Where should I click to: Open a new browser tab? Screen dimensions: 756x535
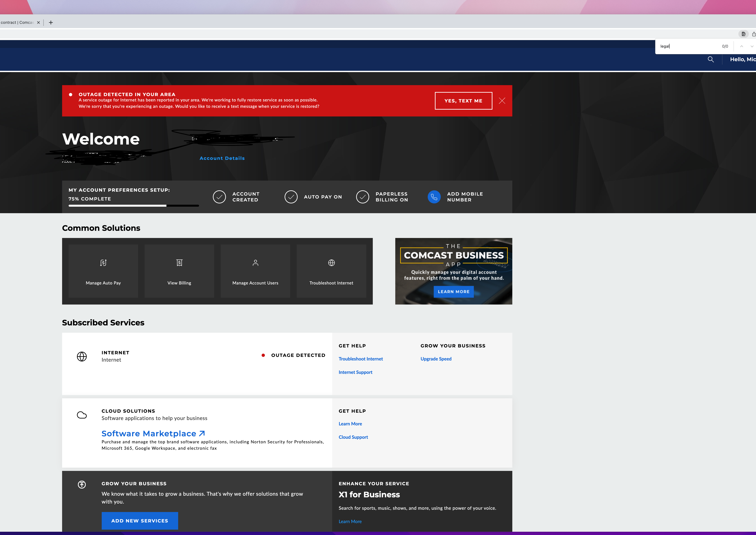tap(51, 22)
